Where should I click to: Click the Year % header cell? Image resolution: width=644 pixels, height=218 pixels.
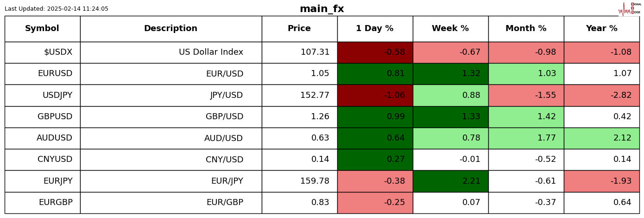[x=601, y=29]
